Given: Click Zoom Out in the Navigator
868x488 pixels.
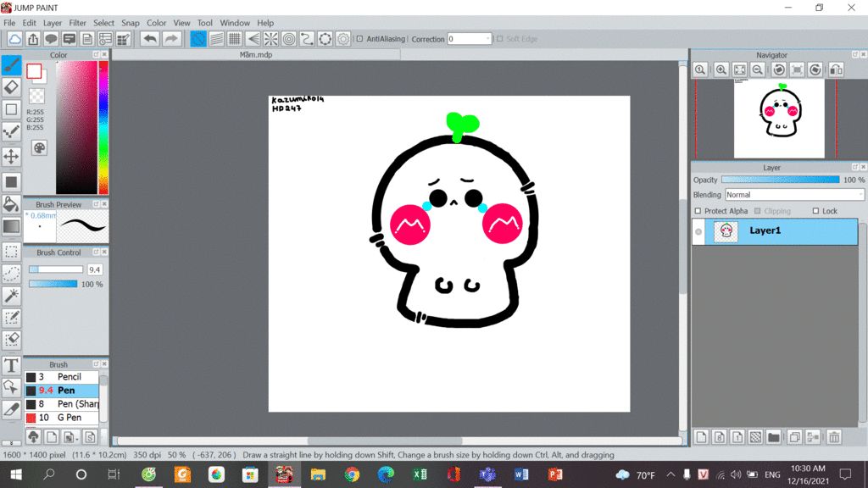Looking at the screenshot, I should pyautogui.click(x=757, y=69).
